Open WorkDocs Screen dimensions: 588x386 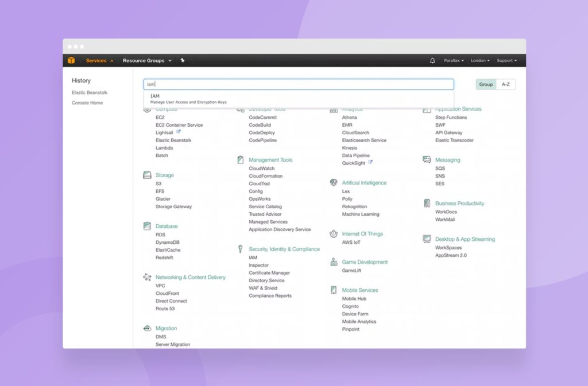(x=446, y=212)
